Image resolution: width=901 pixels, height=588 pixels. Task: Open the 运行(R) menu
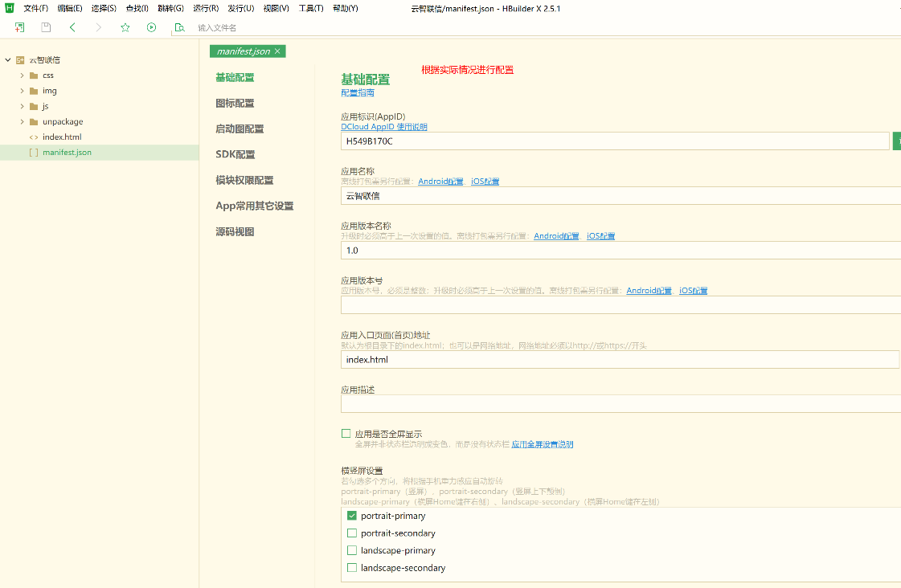(x=207, y=9)
